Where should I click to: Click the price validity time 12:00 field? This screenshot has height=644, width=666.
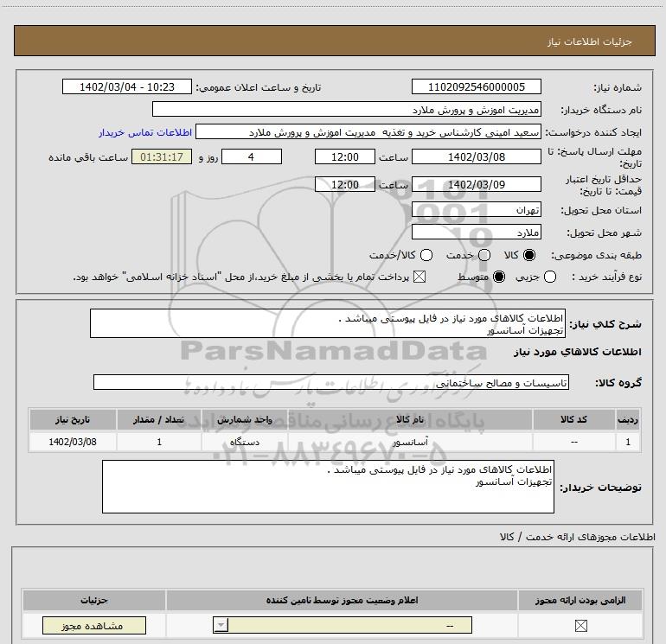(x=345, y=184)
